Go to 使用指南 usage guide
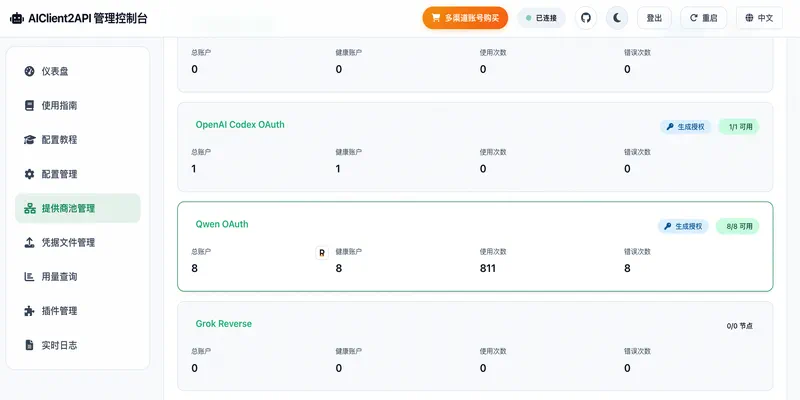Image resolution: width=800 pixels, height=400 pixels. click(x=59, y=105)
